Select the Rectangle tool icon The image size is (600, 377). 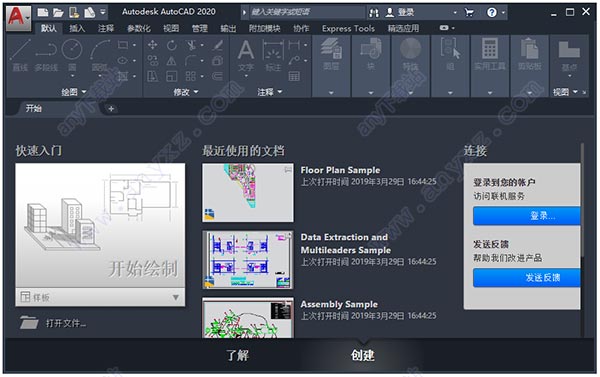[123, 45]
